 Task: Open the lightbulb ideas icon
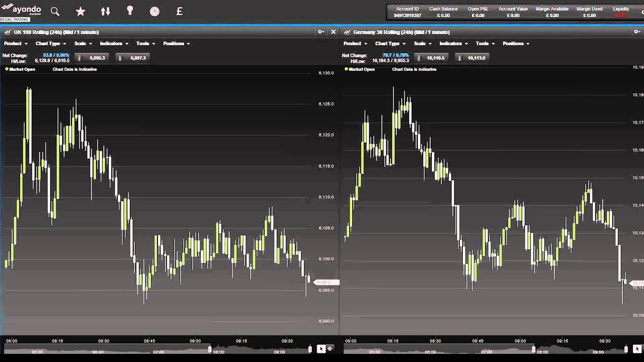130,11
